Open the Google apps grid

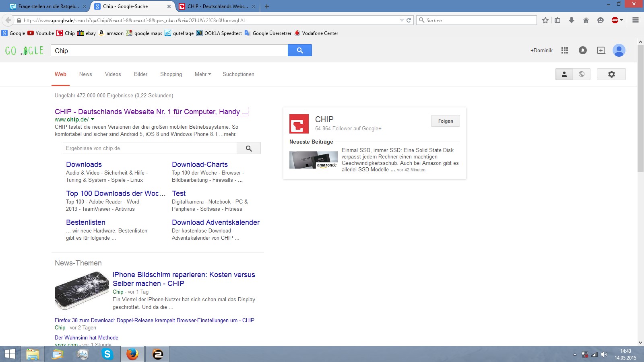click(x=565, y=50)
